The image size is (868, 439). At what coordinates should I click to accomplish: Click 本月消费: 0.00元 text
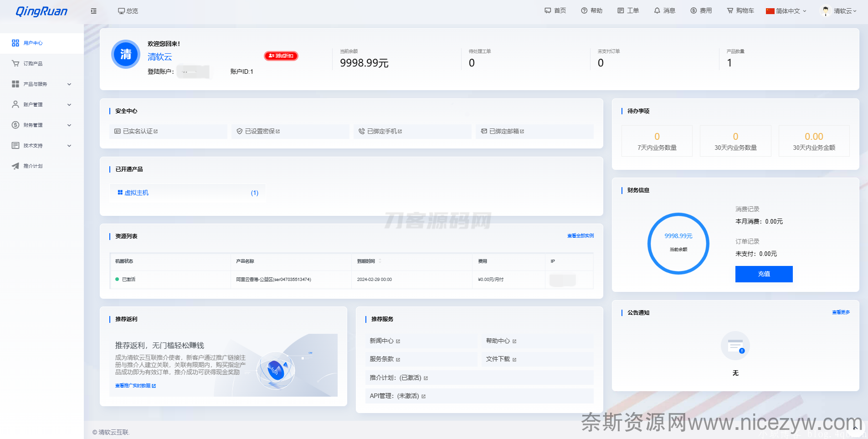(759, 222)
